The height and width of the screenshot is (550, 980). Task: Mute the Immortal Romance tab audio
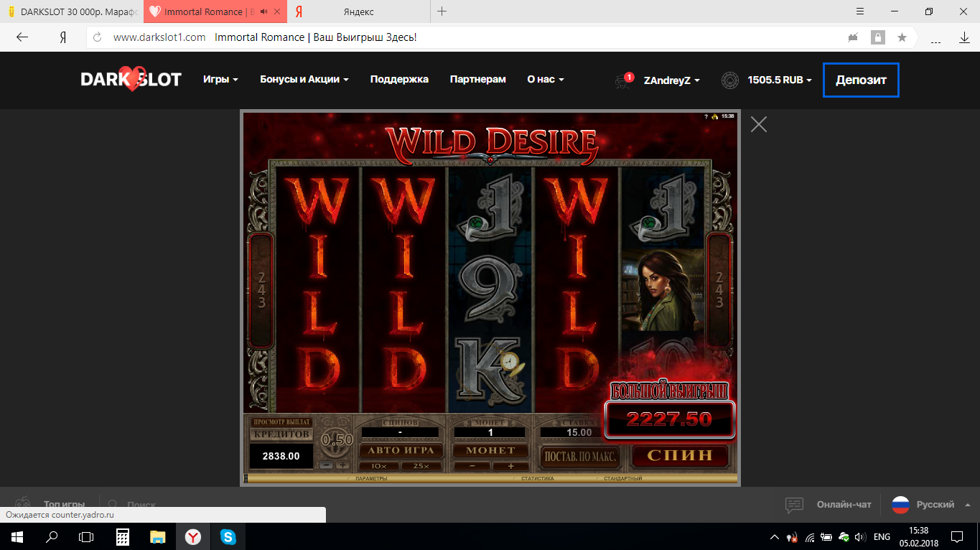tap(264, 12)
